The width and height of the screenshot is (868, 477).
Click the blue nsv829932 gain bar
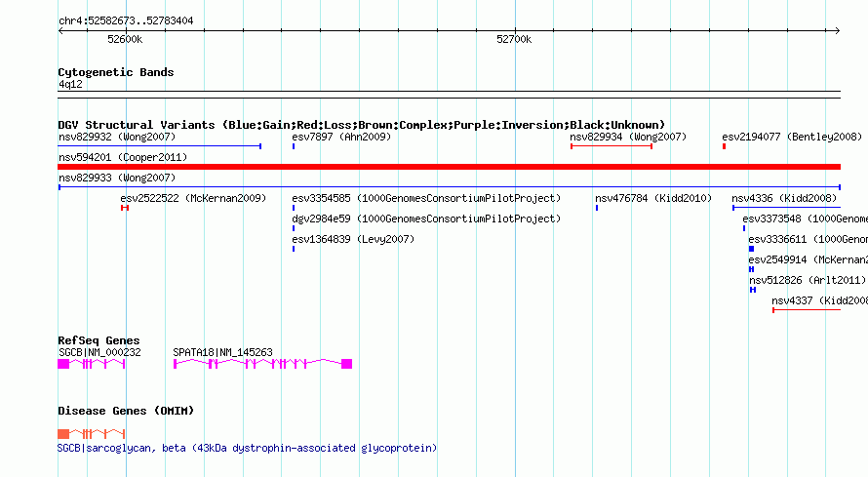pos(159,146)
